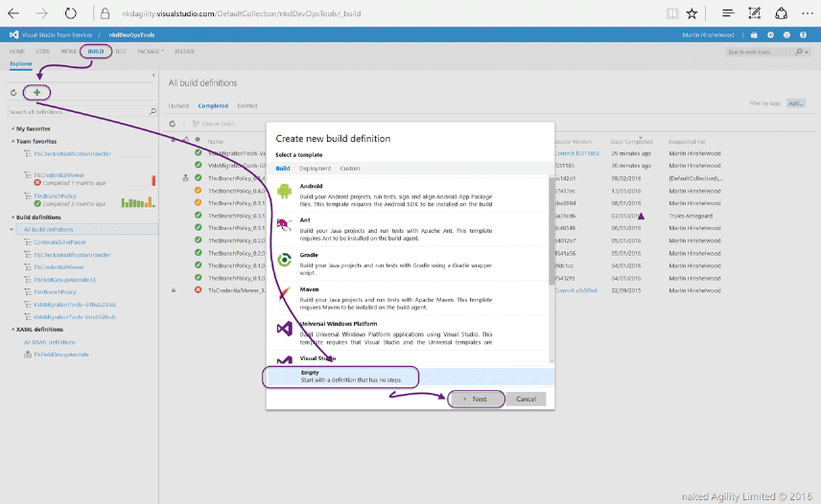Select the Gradle template icon
Screen dimensions: 821x504
(284, 260)
